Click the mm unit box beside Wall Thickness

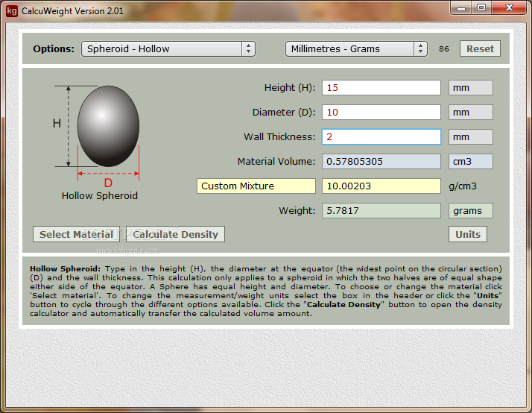471,136
